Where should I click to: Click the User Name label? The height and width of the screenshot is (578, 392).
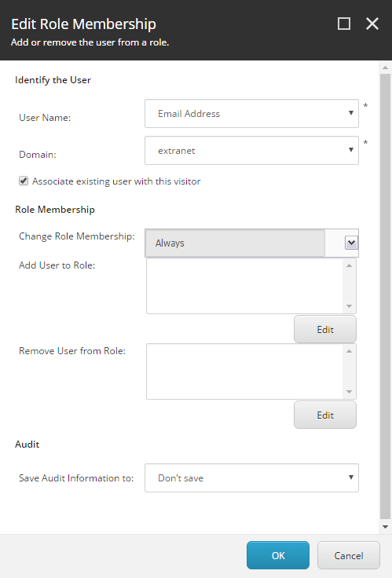[45, 118]
